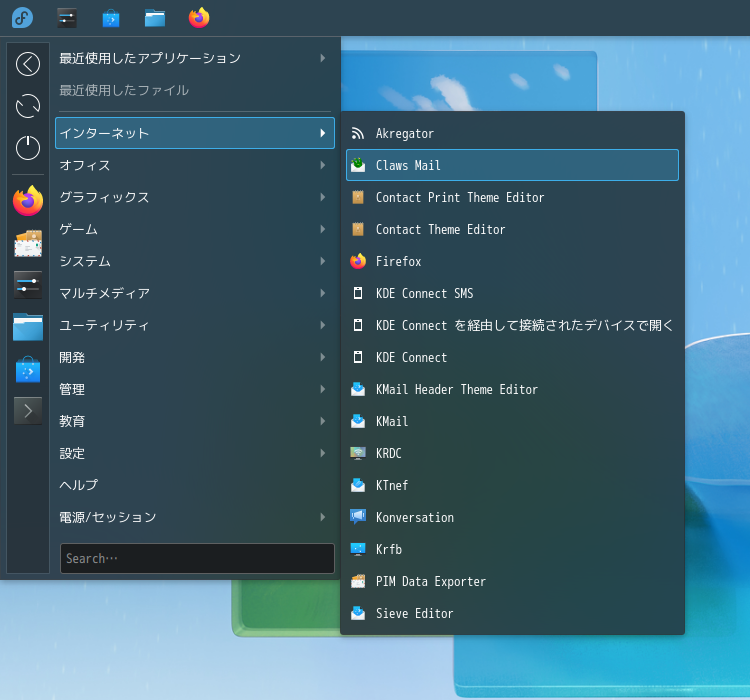Image resolution: width=750 pixels, height=700 pixels.
Task: Click the KTnef icon
Action: pos(358,485)
